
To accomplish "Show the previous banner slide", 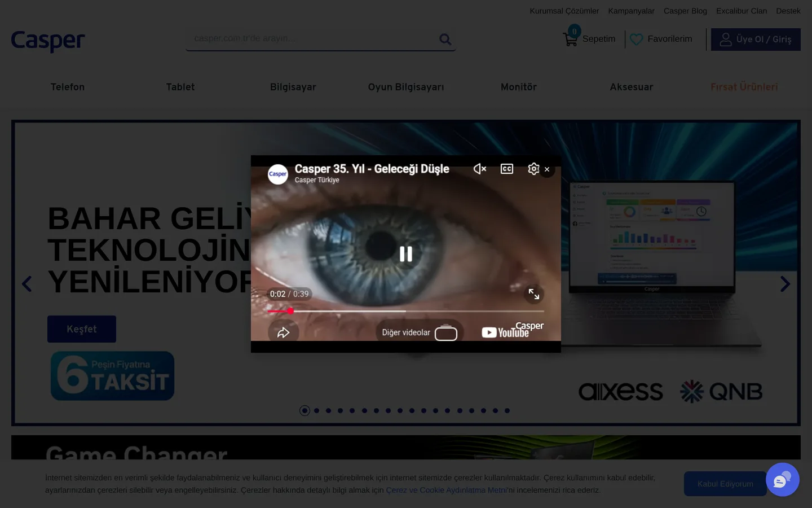I will point(27,284).
